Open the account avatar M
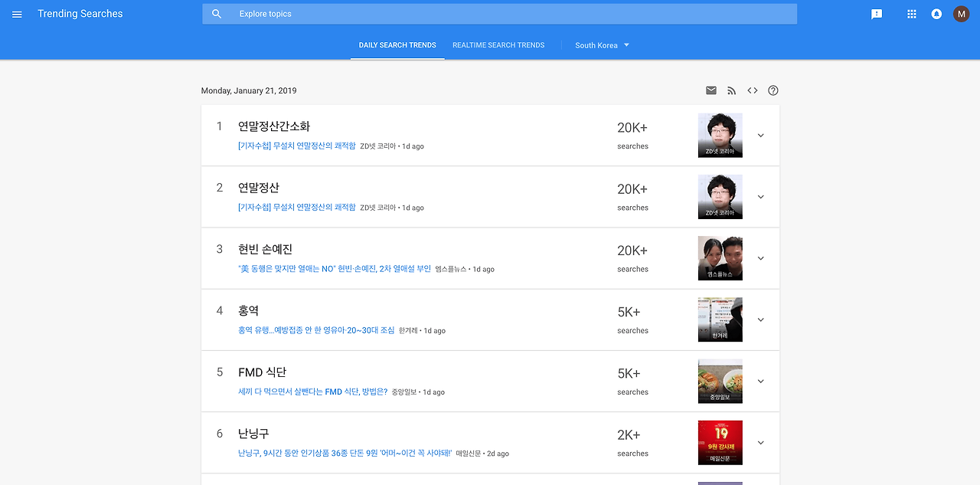 961,13
